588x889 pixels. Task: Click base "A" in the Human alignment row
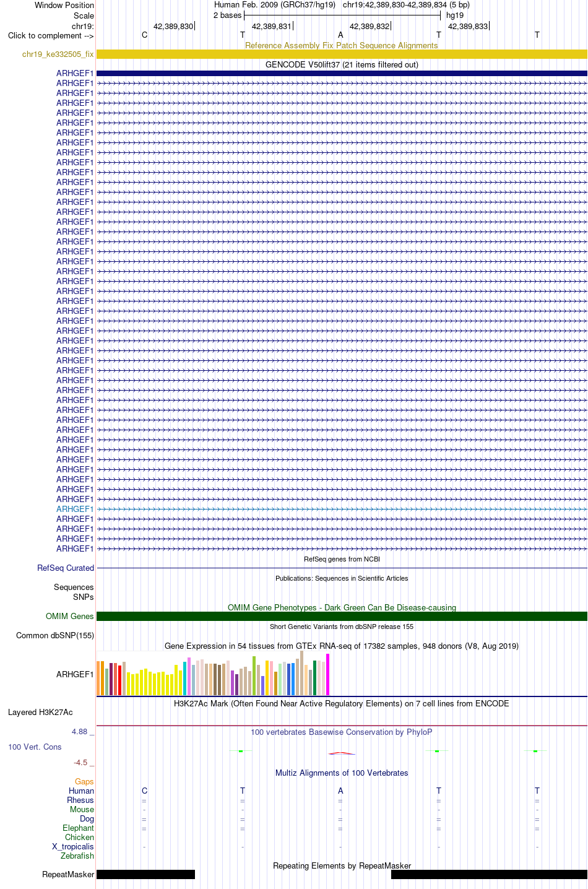[x=340, y=791]
